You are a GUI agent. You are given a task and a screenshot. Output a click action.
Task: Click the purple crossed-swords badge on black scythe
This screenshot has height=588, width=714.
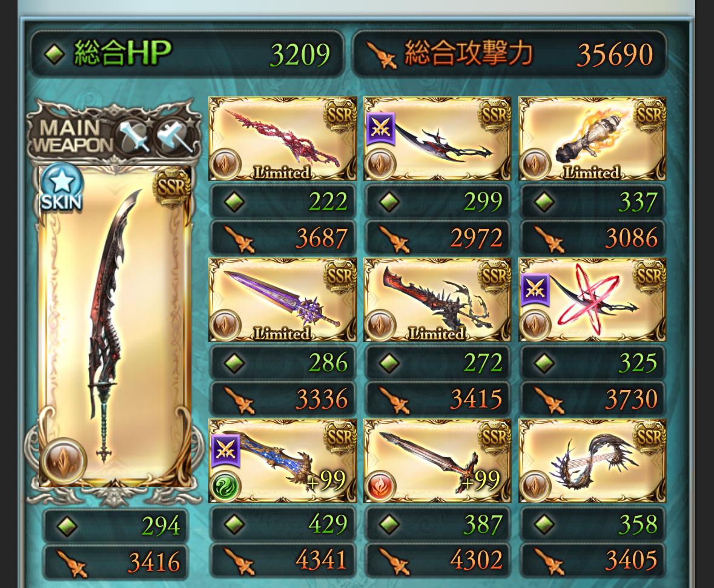point(380,129)
